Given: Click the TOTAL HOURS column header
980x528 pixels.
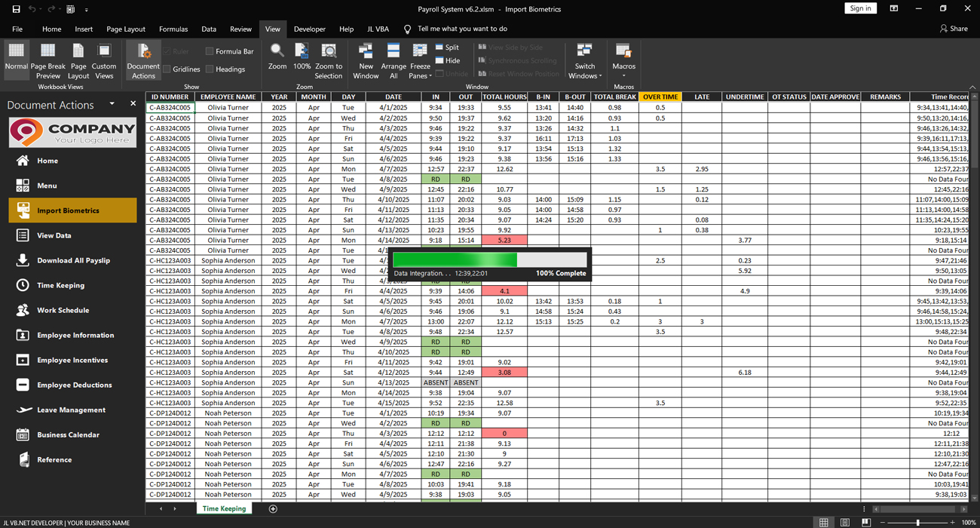Looking at the screenshot, I should tap(504, 97).
